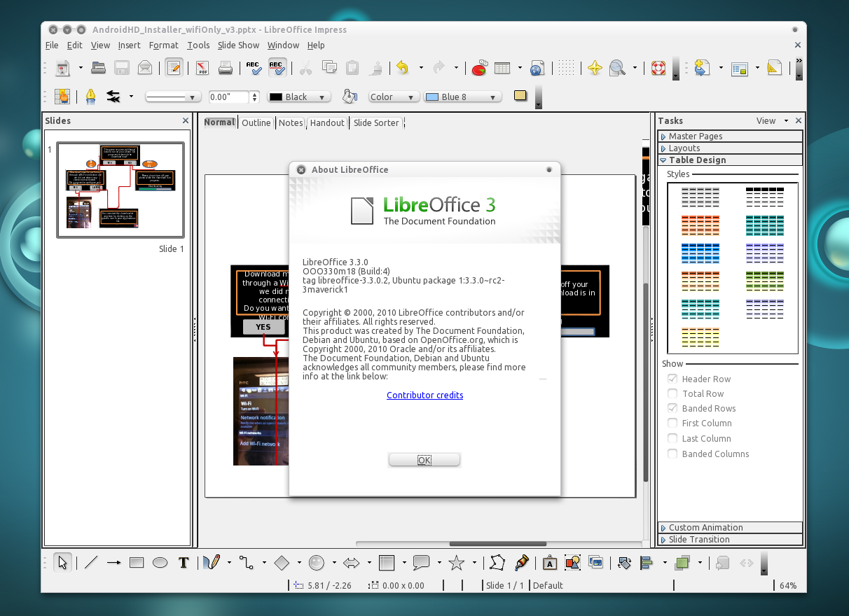The image size is (849, 616).
Task: Select the Ellipse drawing tool
Action: point(159,562)
